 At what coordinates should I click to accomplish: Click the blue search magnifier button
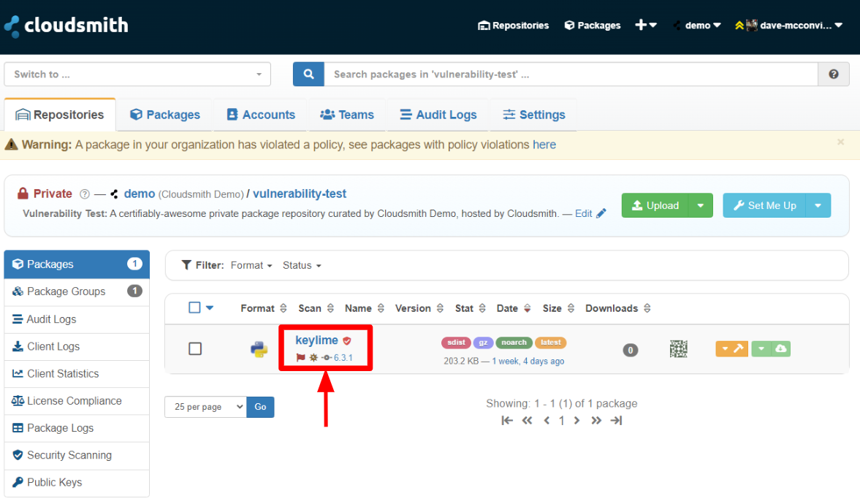pos(308,74)
